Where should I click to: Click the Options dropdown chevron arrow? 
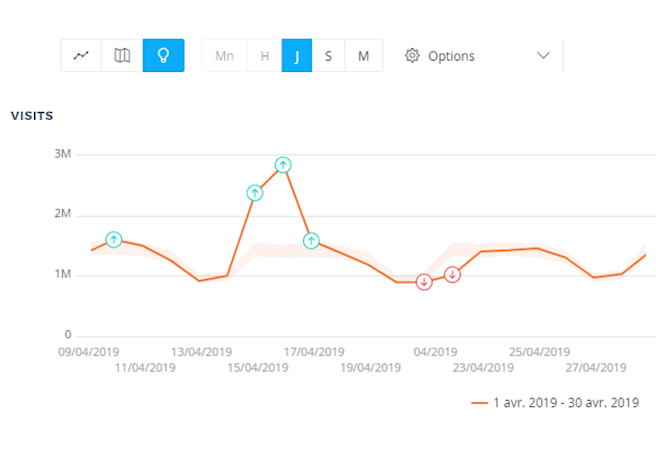(x=543, y=56)
